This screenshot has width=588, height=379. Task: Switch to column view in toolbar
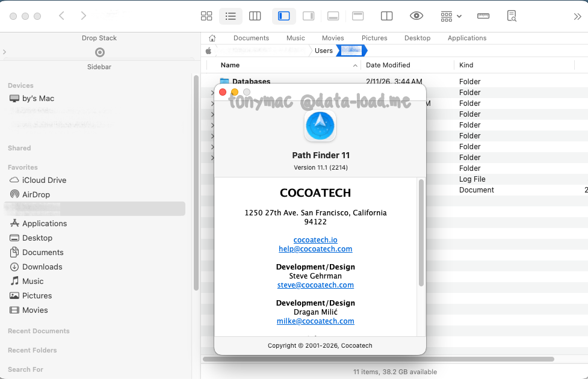[x=255, y=16]
